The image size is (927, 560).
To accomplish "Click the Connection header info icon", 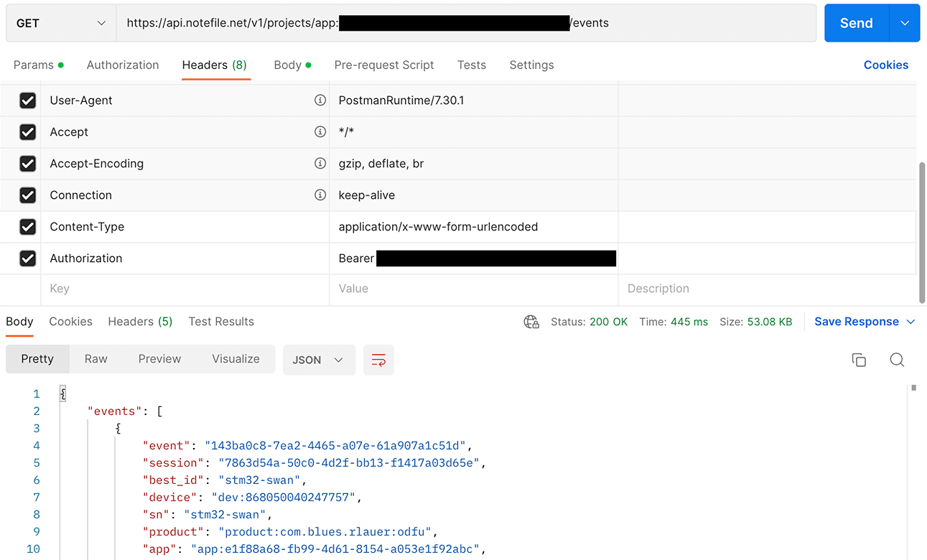I will click(320, 195).
